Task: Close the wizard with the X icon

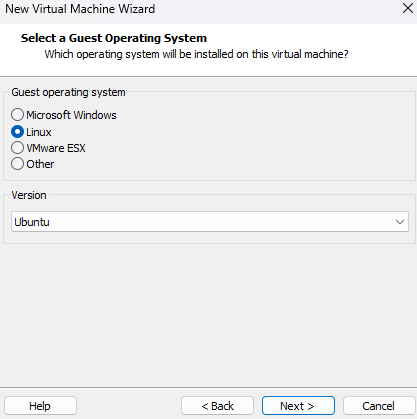Action: pos(408,8)
